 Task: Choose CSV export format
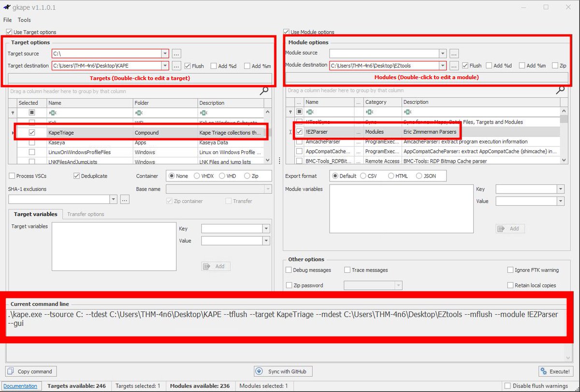(x=362, y=176)
